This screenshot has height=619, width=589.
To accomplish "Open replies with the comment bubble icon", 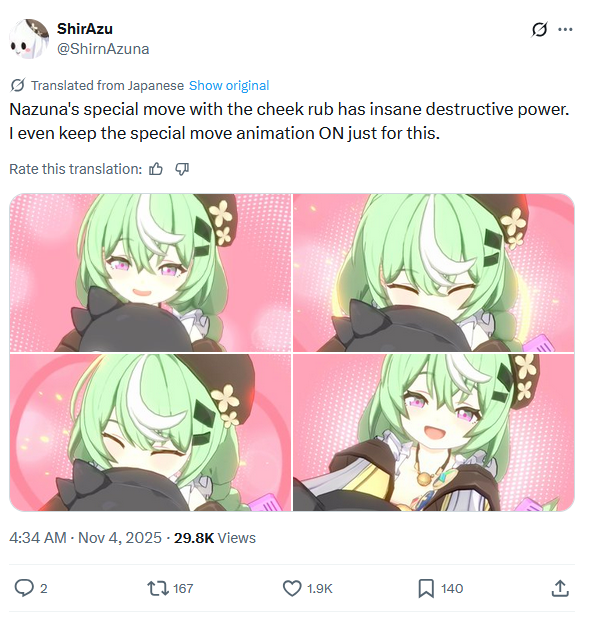I will pyautogui.click(x=24, y=588).
